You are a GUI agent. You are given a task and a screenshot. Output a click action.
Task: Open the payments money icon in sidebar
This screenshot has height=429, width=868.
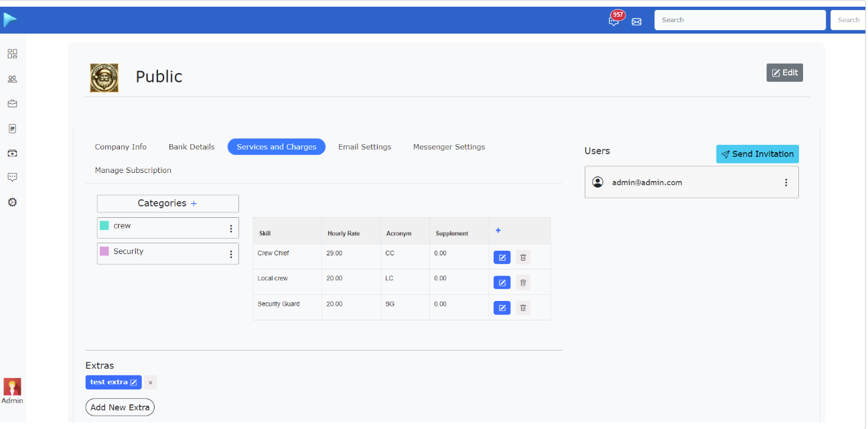click(11, 153)
